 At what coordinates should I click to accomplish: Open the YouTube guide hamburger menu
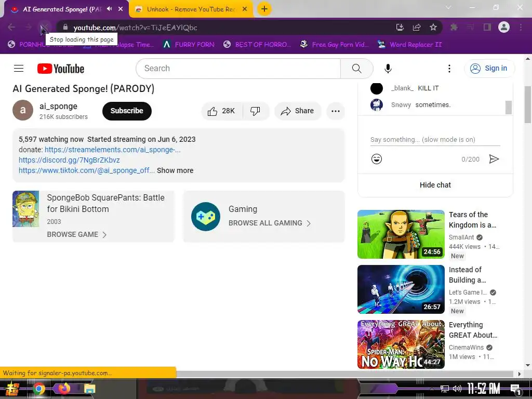tap(19, 69)
